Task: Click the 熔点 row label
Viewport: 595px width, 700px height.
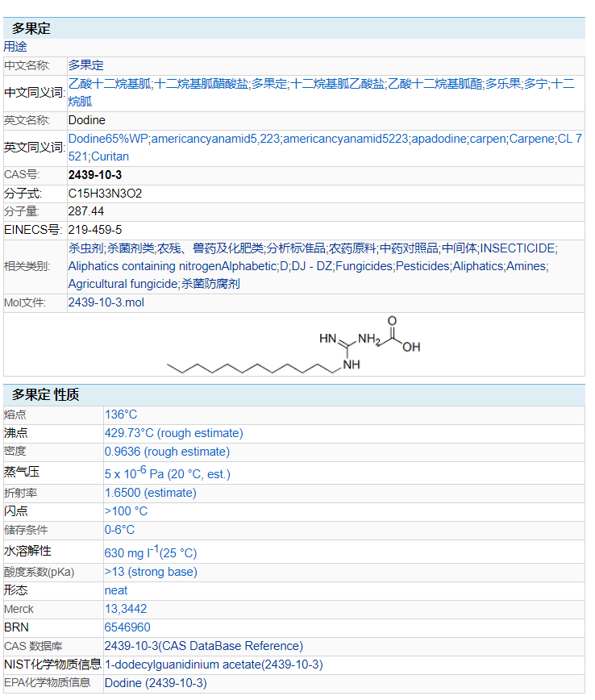Action: pyautogui.click(x=15, y=415)
